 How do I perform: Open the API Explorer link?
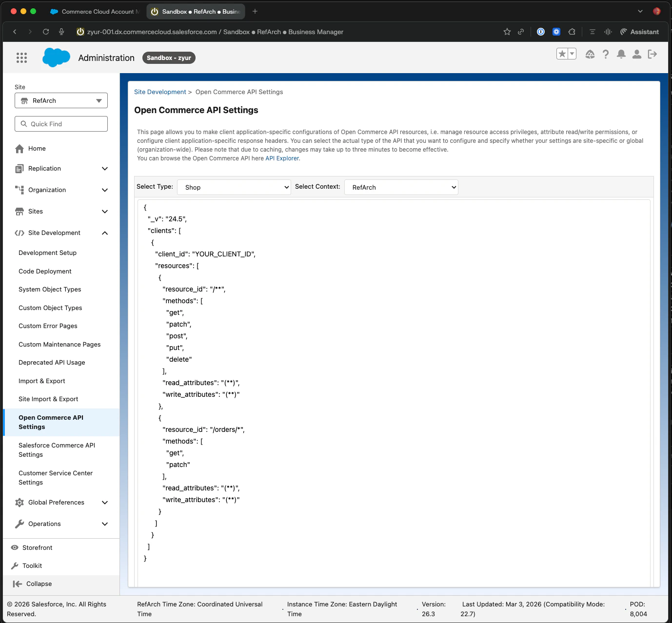pyautogui.click(x=282, y=158)
